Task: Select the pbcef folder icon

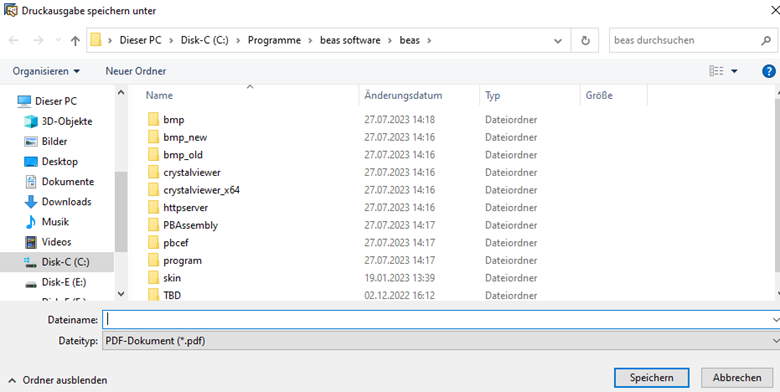Action: point(153,243)
